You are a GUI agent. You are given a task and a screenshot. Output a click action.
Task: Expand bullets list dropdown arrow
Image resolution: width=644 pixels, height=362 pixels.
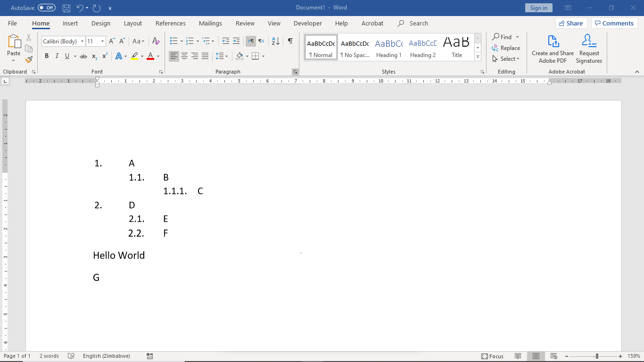pyautogui.click(x=182, y=41)
